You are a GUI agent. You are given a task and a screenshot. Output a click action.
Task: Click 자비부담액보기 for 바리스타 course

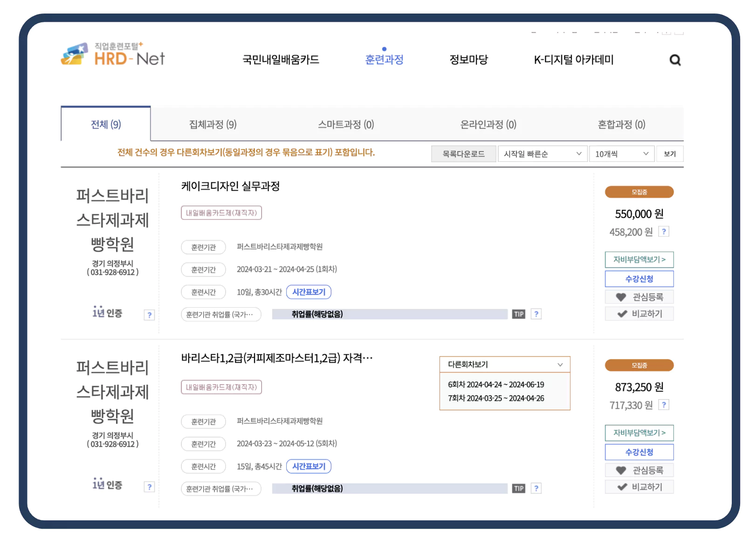[639, 433]
